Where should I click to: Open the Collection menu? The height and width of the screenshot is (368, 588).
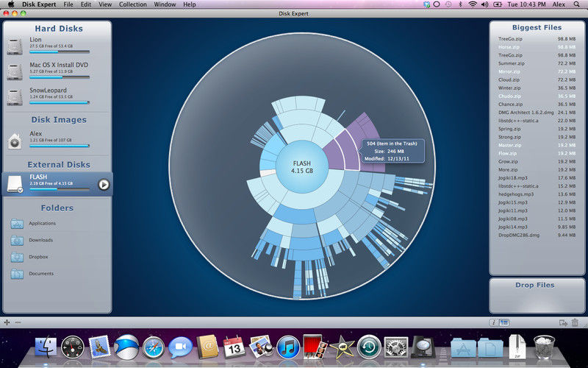click(133, 4)
